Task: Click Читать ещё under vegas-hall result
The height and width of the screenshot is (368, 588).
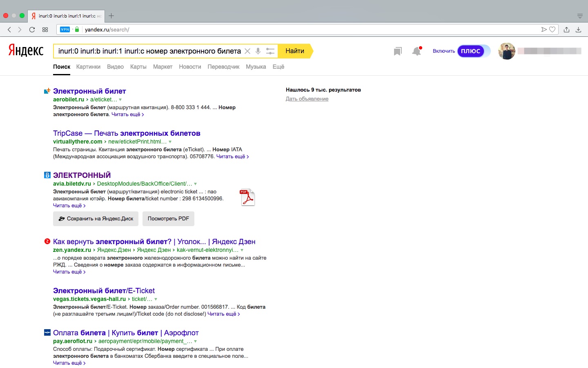Action: (224, 314)
